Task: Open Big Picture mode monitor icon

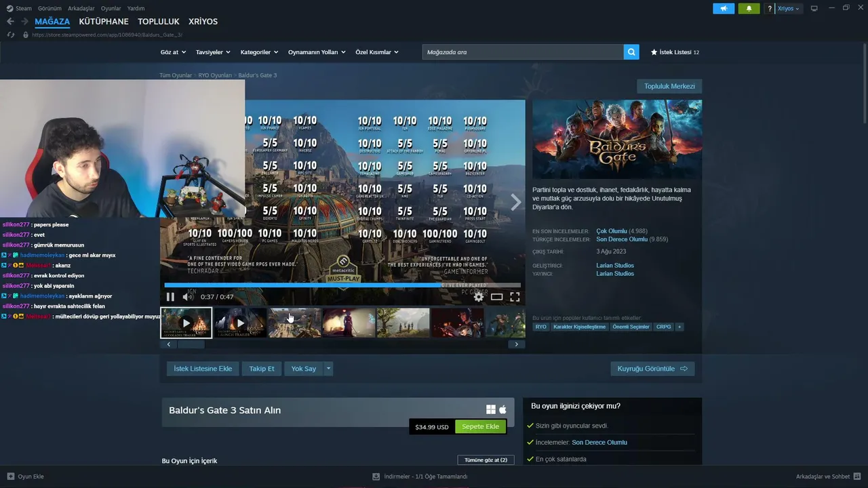Action: (x=814, y=8)
